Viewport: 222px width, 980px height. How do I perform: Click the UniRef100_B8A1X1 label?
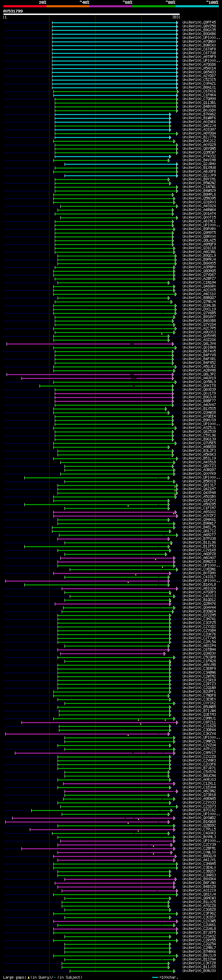(x=199, y=87)
